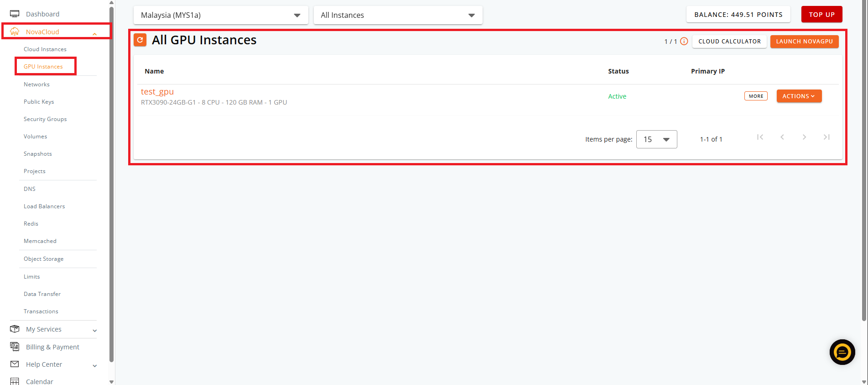This screenshot has height=385, width=868.
Task: Click the Active status text
Action: click(617, 96)
